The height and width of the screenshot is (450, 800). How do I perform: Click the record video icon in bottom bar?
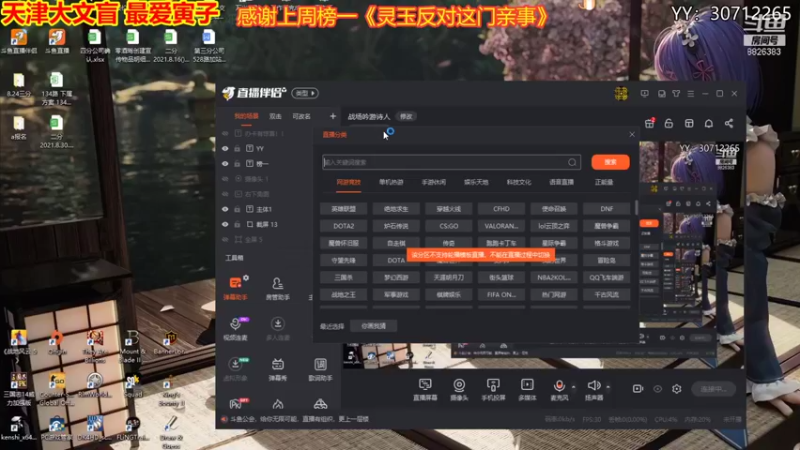click(638, 389)
